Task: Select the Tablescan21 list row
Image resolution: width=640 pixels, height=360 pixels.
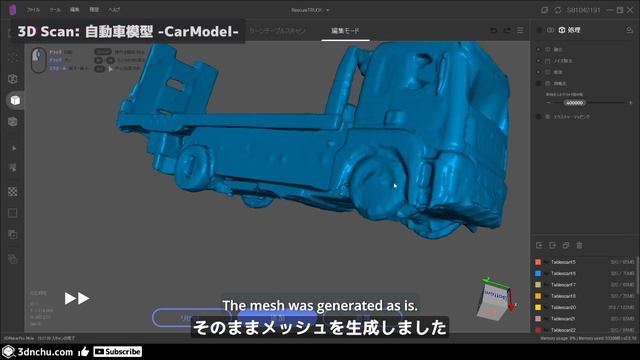Action: (584, 319)
